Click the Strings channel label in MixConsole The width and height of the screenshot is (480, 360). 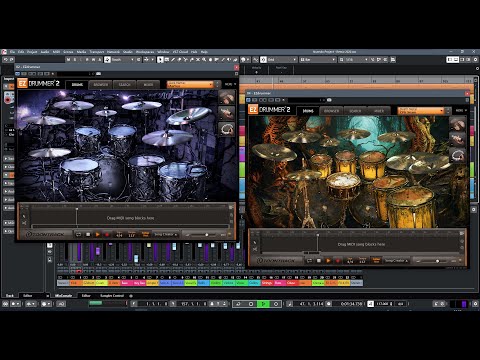pos(267,283)
